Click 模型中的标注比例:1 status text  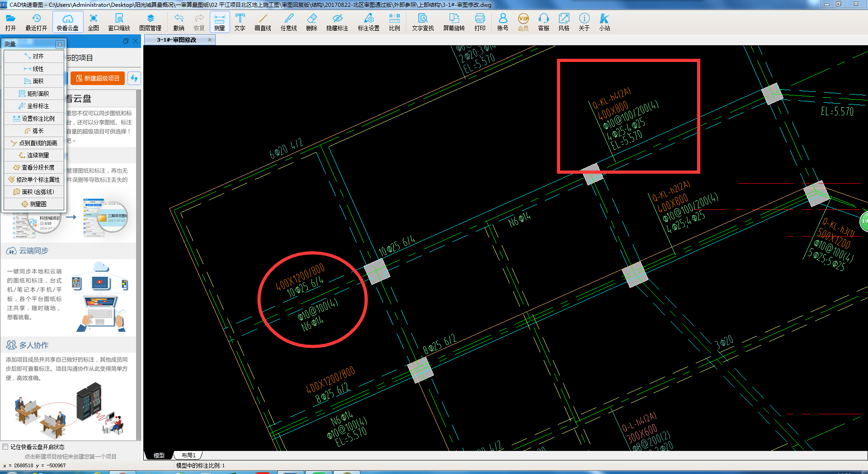[200, 465]
